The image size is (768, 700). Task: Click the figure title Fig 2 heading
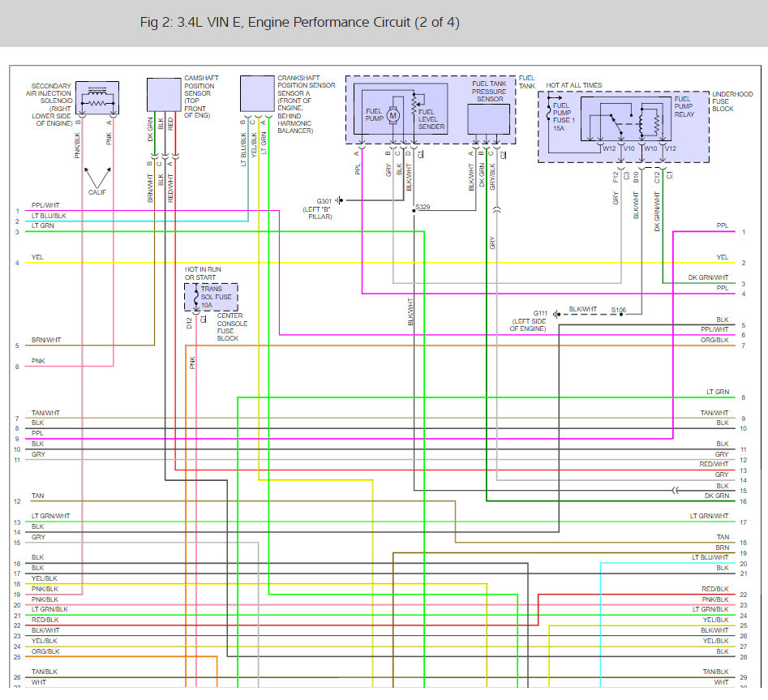coord(299,23)
